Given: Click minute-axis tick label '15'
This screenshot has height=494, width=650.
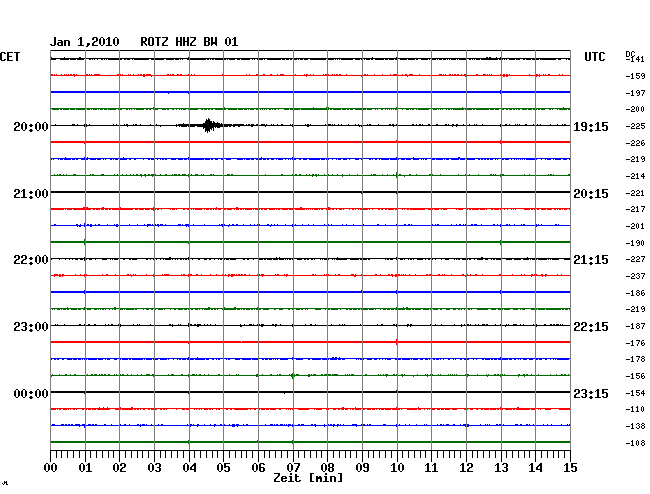Looking at the screenshot, I should pyautogui.click(x=570, y=467).
